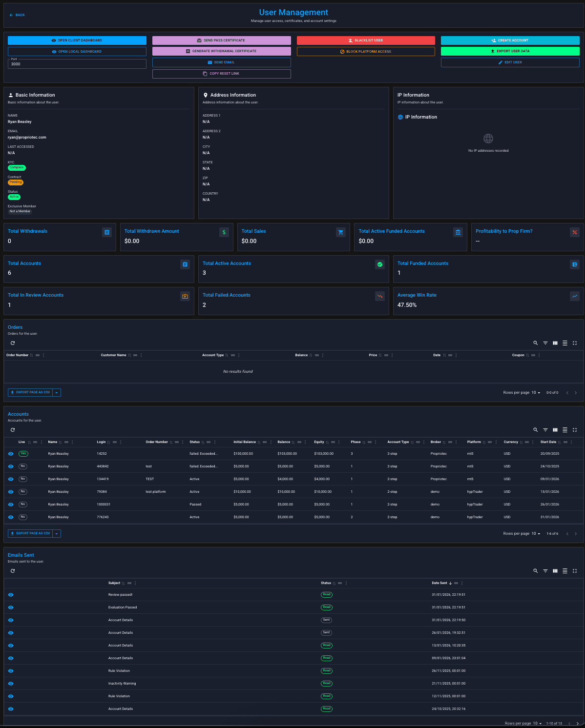Open Broker column actions menu
This screenshot has width=585, height=728.
click(x=456, y=442)
